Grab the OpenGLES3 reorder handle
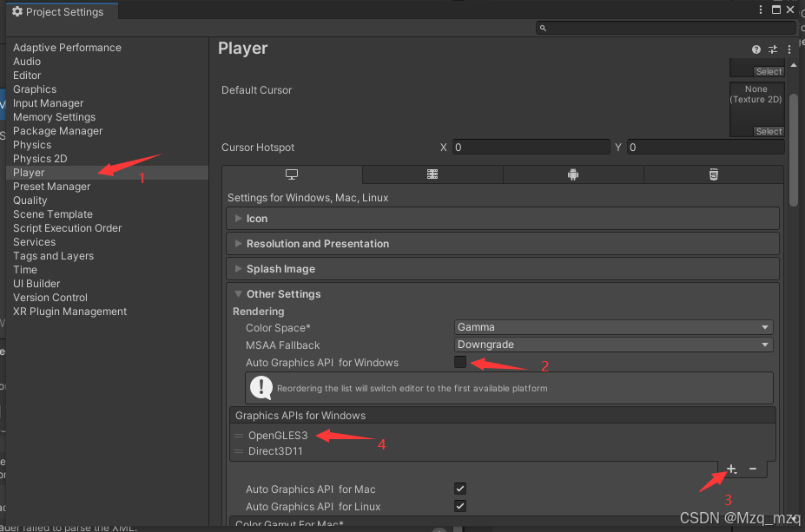 239,436
